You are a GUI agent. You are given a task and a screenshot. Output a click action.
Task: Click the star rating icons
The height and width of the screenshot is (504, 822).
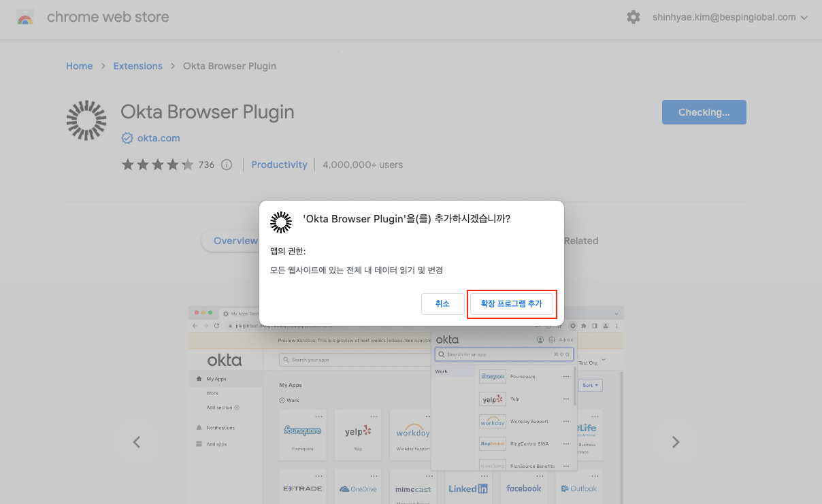click(x=157, y=165)
